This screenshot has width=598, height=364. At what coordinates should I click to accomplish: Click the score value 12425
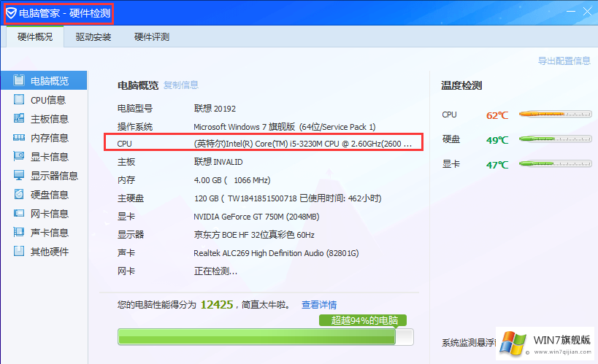tap(217, 304)
